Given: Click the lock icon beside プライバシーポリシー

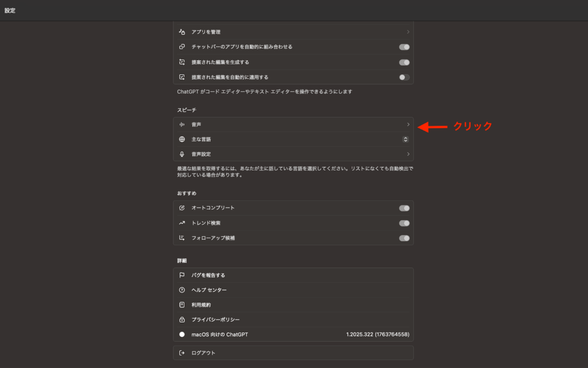Looking at the screenshot, I should (x=181, y=320).
